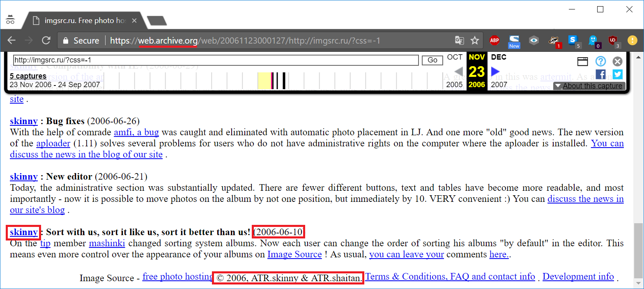Open the free photo hosting link

point(177,277)
